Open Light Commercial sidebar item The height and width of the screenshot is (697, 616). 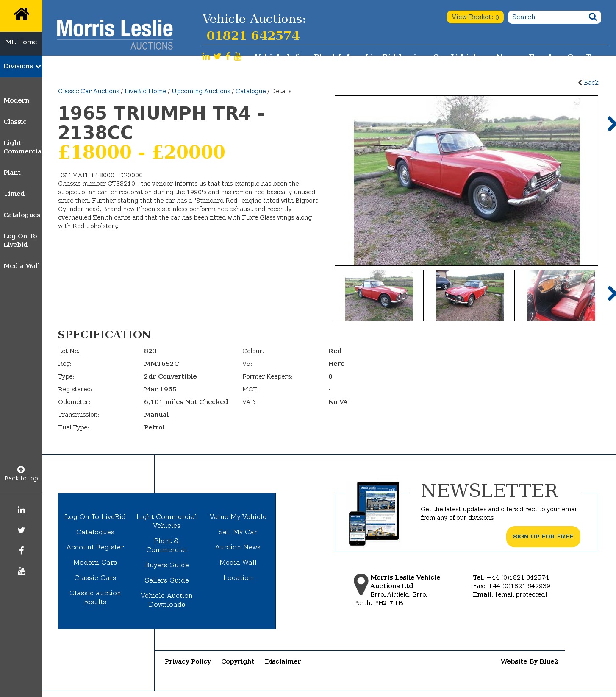23,147
